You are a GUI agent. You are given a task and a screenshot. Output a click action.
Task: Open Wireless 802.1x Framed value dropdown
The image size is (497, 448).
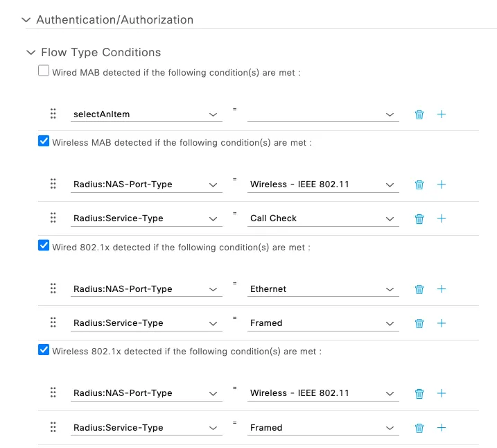click(323, 428)
